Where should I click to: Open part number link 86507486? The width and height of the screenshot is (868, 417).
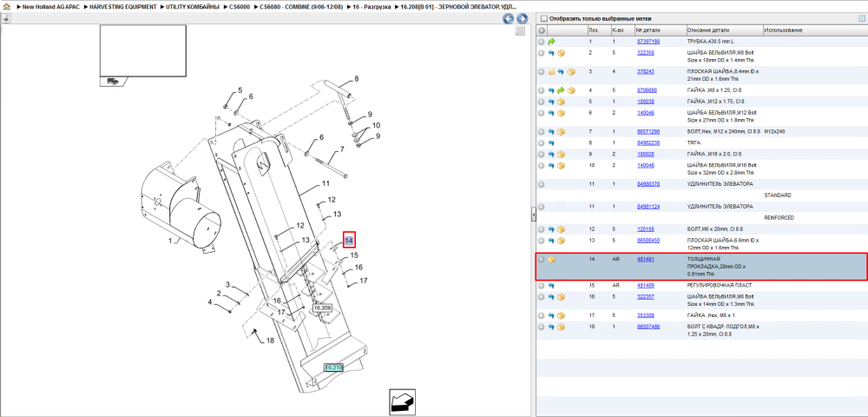648,327
